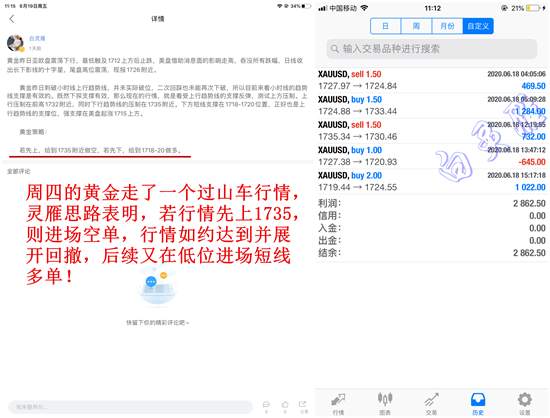Tap the 入金 deposit row
This screenshot has width=550, height=418.
pos(432,228)
